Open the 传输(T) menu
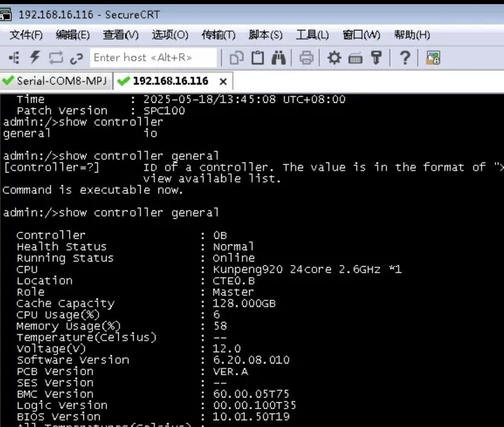The height and width of the screenshot is (427, 504). click(218, 35)
